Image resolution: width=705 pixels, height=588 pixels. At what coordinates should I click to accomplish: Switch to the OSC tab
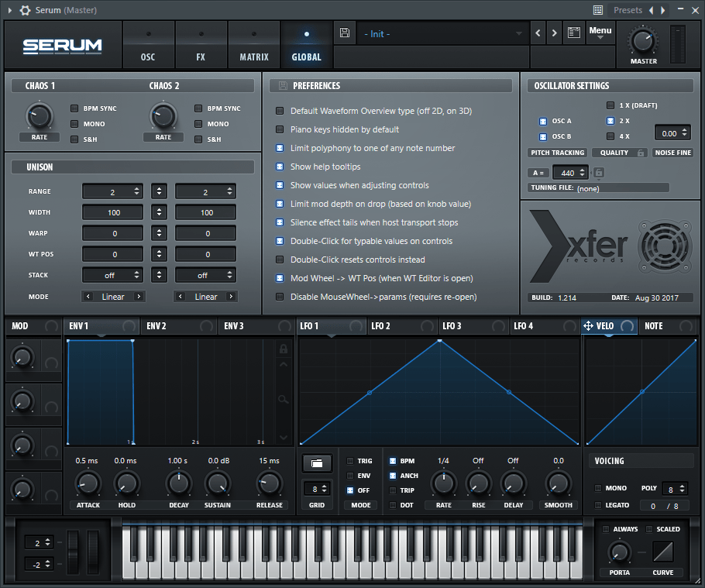pyautogui.click(x=148, y=45)
